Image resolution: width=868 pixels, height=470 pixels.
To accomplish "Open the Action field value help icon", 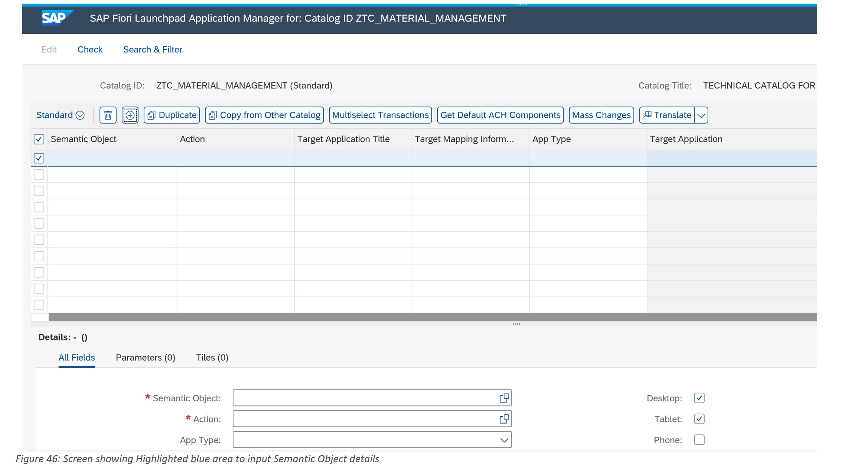I will click(504, 418).
